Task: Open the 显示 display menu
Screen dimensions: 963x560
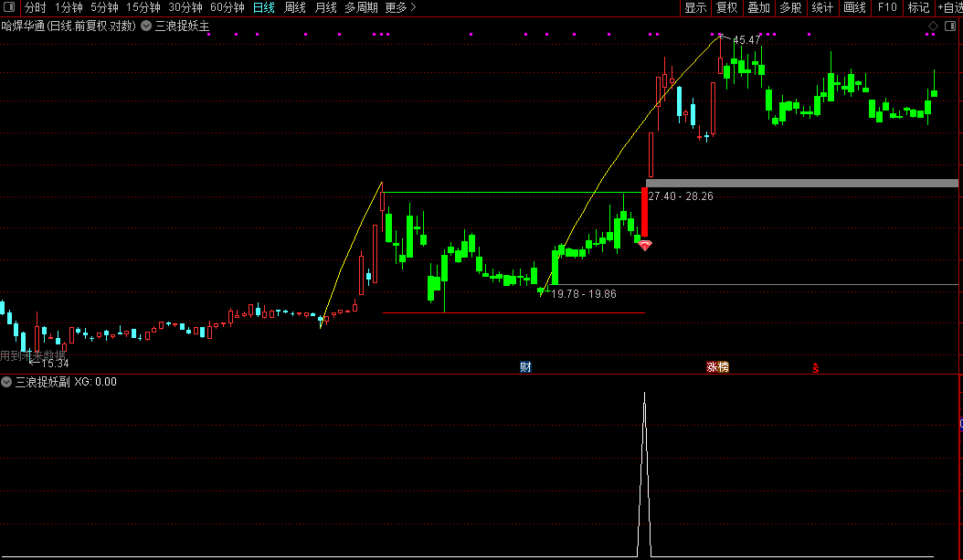Action: (x=696, y=7)
